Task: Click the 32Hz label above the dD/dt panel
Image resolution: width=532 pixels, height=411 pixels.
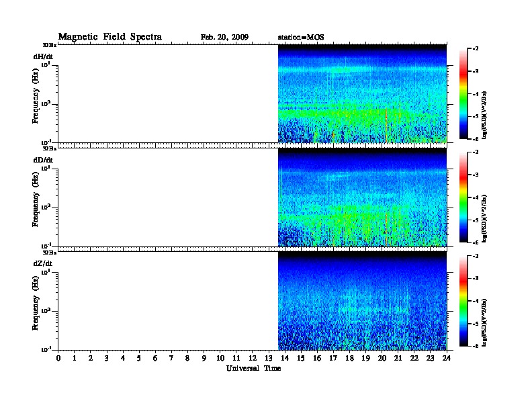Action: (50, 148)
